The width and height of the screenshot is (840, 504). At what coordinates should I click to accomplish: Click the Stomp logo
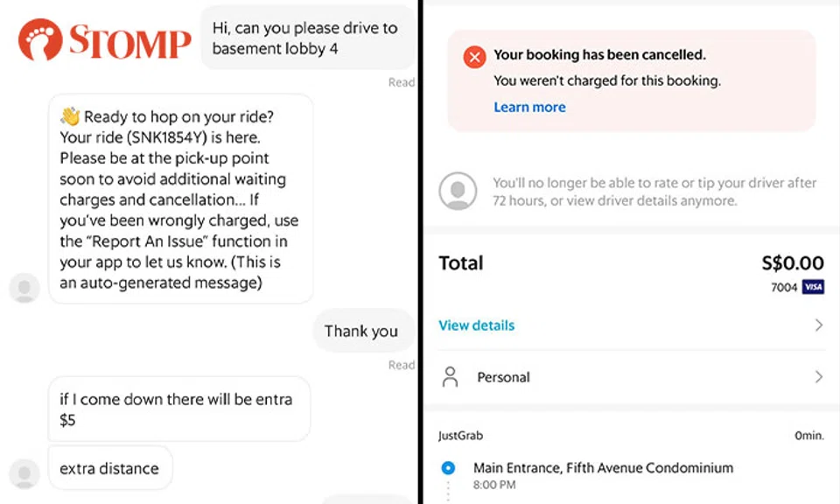[105, 41]
